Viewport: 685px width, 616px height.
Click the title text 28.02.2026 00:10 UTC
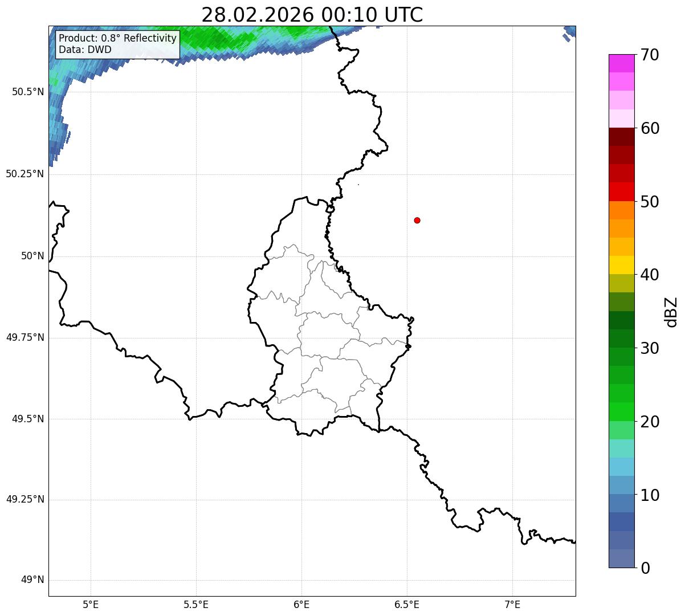[x=312, y=15]
